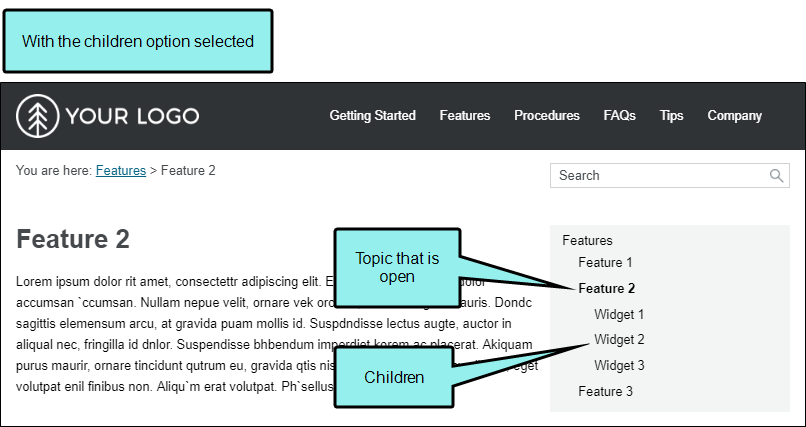Select Procedures in the navigation bar
Viewport: 806px width, 427px height.
(547, 116)
